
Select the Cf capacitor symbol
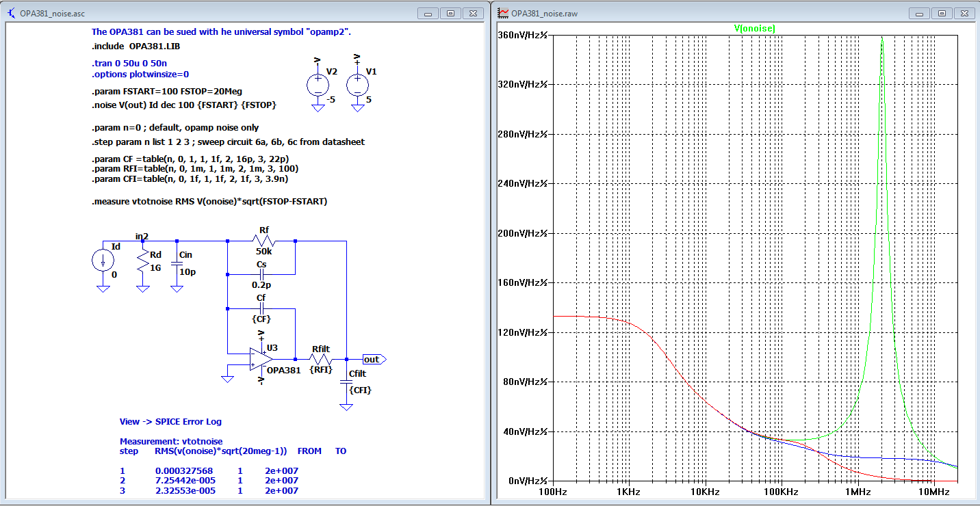pyautogui.click(x=261, y=308)
